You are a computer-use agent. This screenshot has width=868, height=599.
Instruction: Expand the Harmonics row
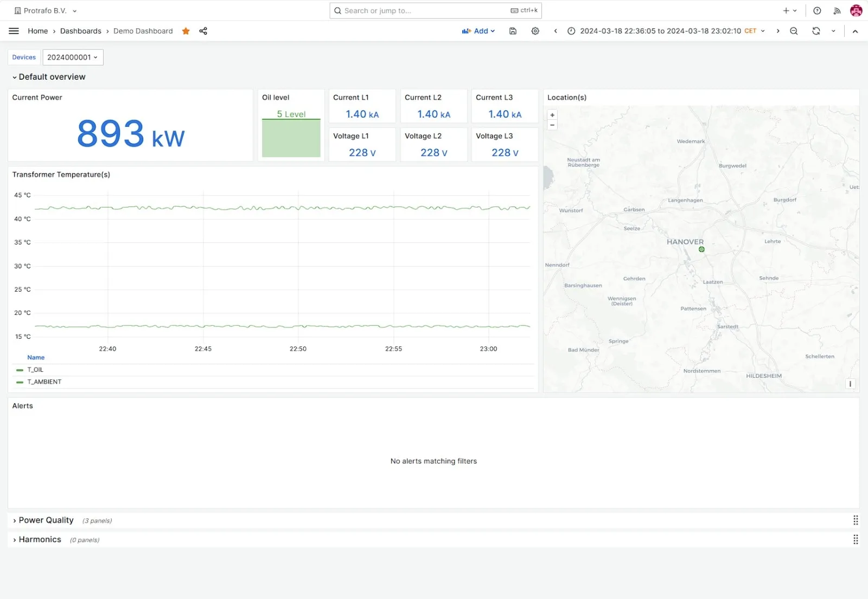[x=37, y=539]
